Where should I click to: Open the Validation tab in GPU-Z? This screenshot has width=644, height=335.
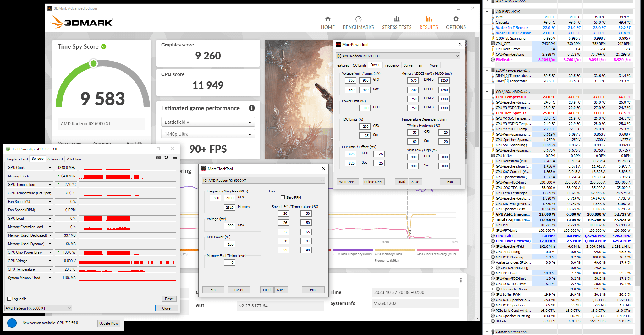(x=74, y=159)
